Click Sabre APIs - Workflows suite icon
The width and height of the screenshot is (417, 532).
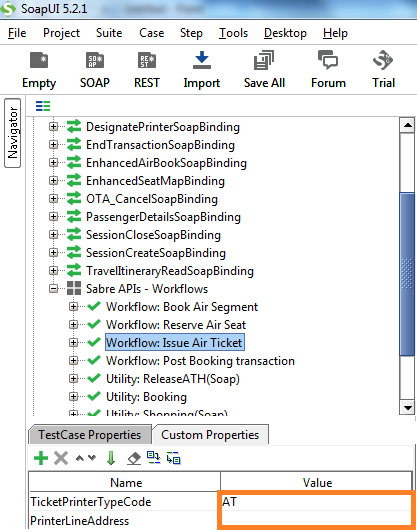pyautogui.click(x=74, y=288)
